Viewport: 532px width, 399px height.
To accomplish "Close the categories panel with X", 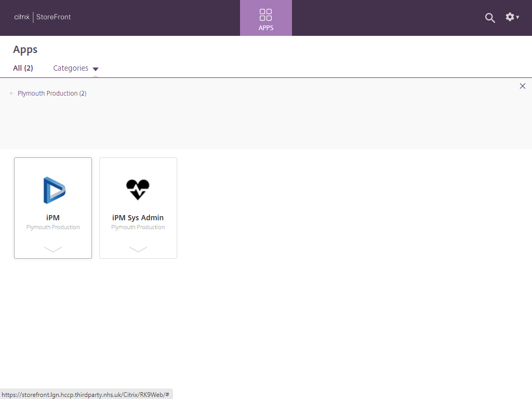I will 523,86.
